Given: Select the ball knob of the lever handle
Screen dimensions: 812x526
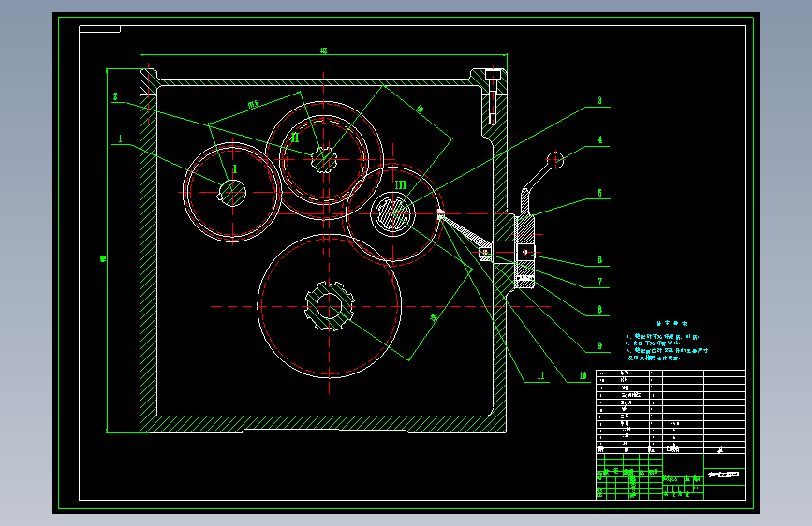Looking at the screenshot, I should tap(555, 160).
